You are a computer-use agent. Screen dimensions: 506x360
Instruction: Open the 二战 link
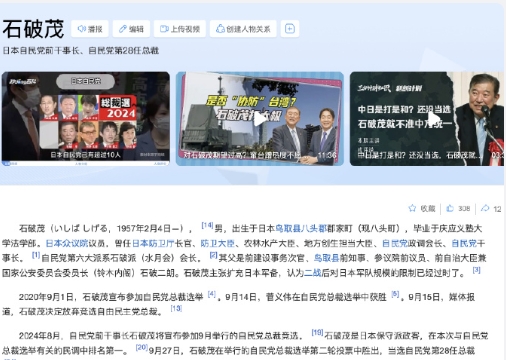pyautogui.click(x=313, y=273)
